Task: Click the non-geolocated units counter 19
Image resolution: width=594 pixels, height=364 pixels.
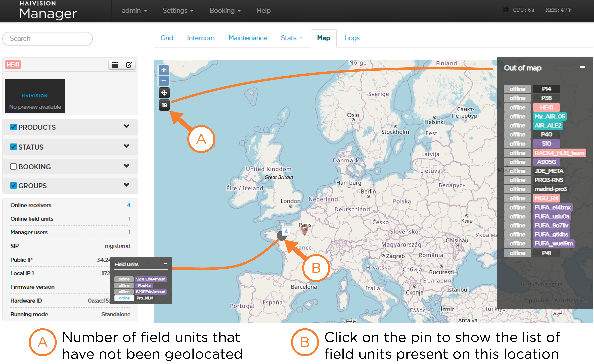Action: tap(164, 105)
